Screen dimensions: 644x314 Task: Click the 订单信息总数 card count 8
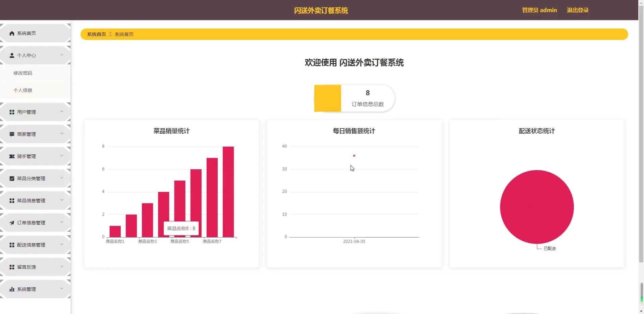coord(368,93)
